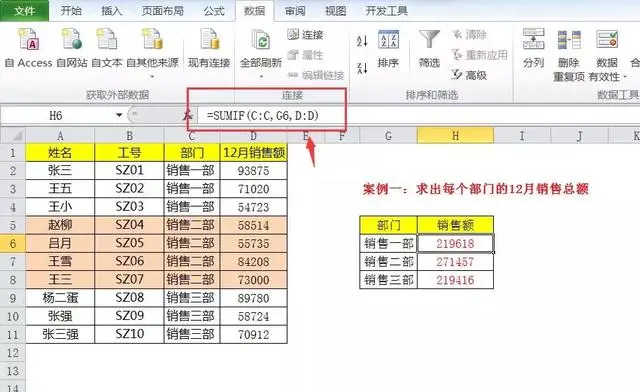Sort ascending with the A-Z icon
This screenshot has height=392, width=640.
coord(362,41)
